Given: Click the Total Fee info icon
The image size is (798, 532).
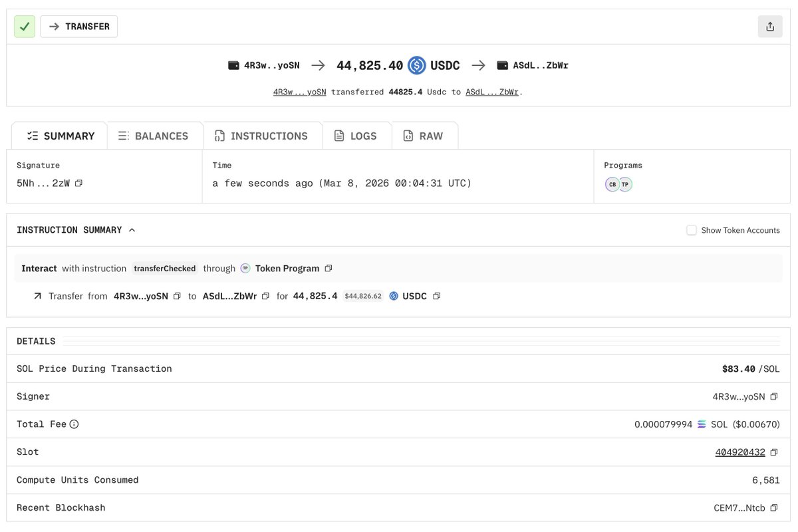Looking at the screenshot, I should click(74, 424).
